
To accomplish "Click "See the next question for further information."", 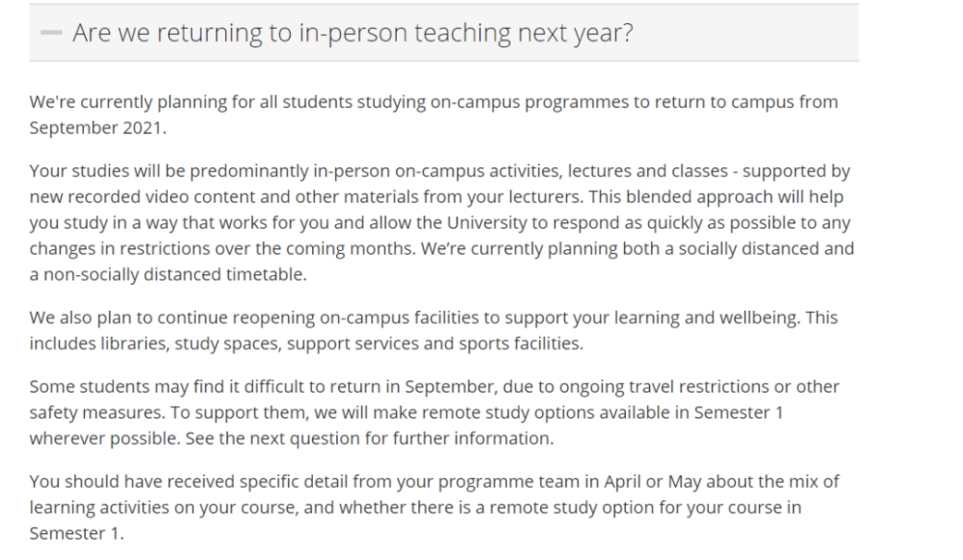I will click(x=370, y=438).
